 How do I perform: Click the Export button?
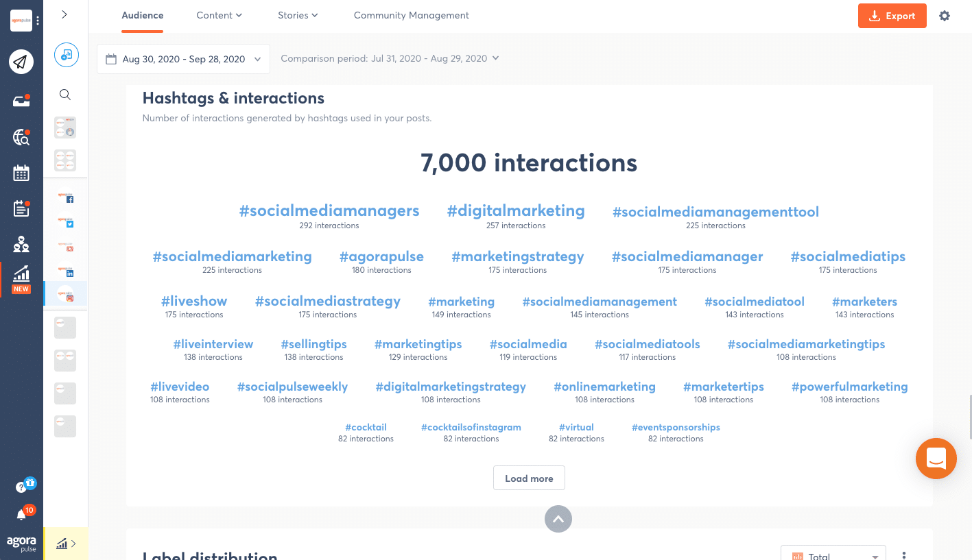click(x=892, y=16)
